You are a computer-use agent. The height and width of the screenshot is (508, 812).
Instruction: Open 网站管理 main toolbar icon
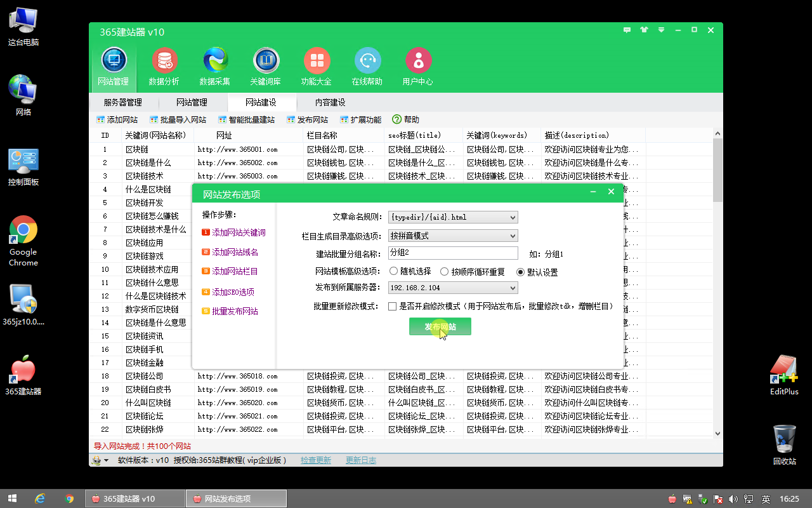pos(114,67)
